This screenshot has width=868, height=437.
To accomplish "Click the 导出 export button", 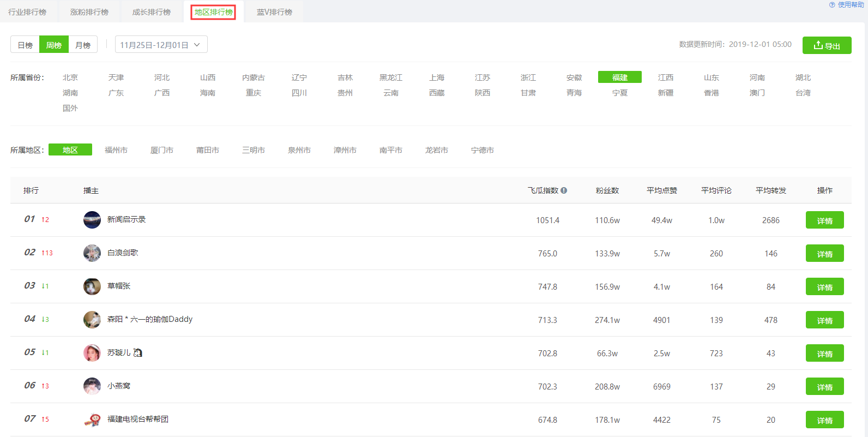I will pyautogui.click(x=827, y=45).
